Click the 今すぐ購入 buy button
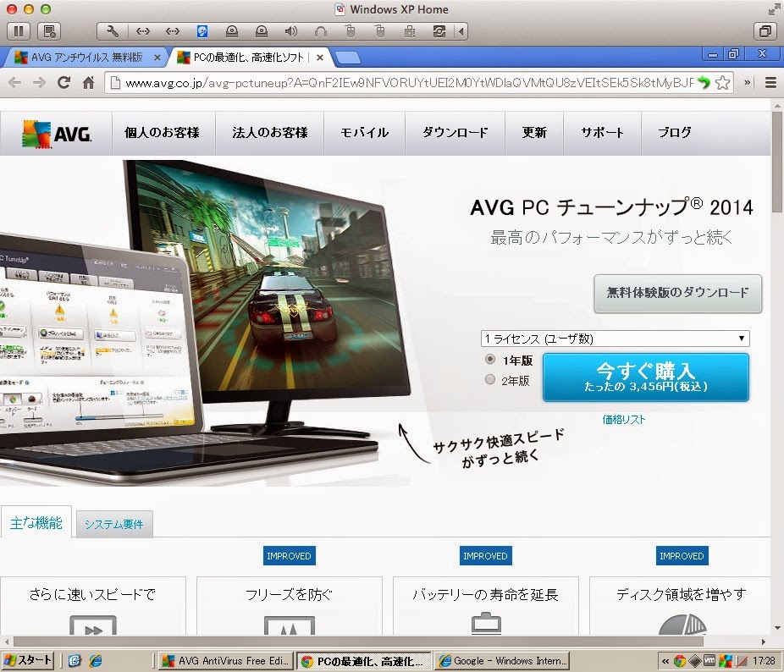The image size is (784, 672). coord(645,377)
